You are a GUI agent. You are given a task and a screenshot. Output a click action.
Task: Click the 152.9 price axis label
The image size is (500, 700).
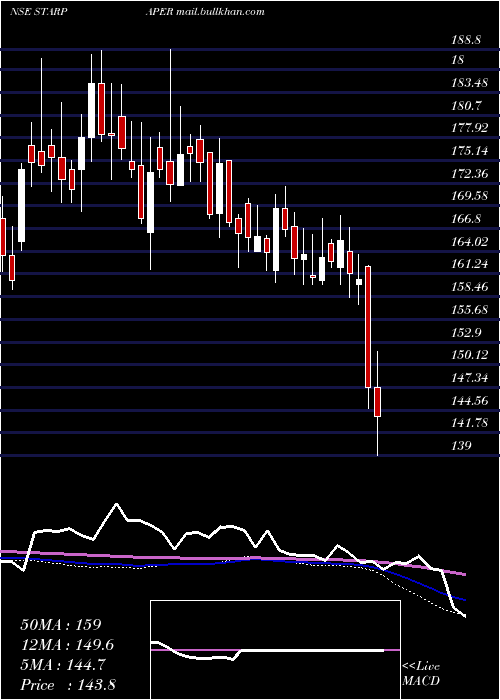tap(467, 332)
